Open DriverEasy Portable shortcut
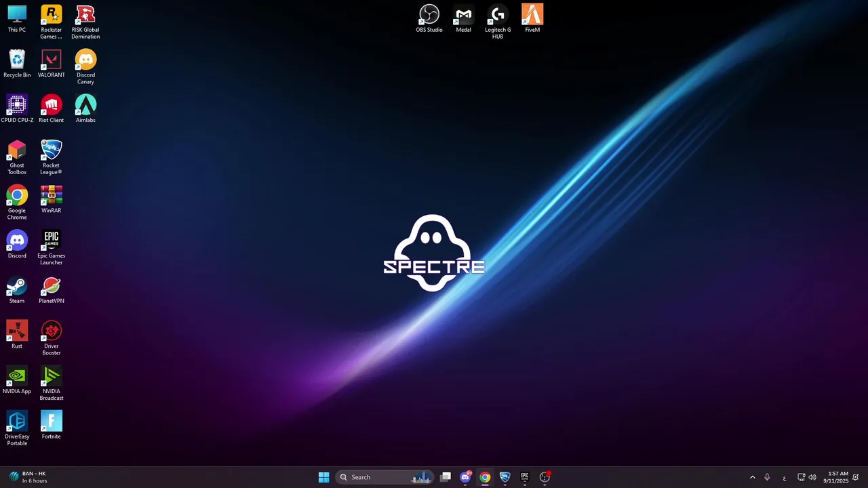 point(17,429)
